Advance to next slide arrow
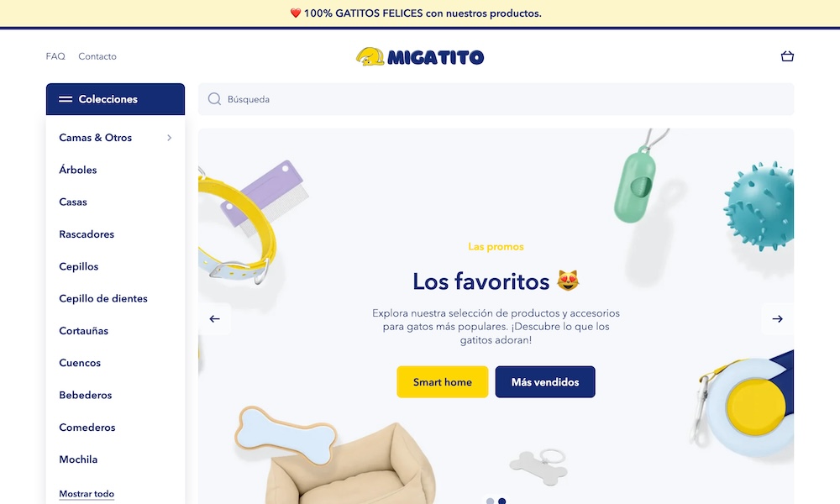840x504 pixels. [777, 318]
